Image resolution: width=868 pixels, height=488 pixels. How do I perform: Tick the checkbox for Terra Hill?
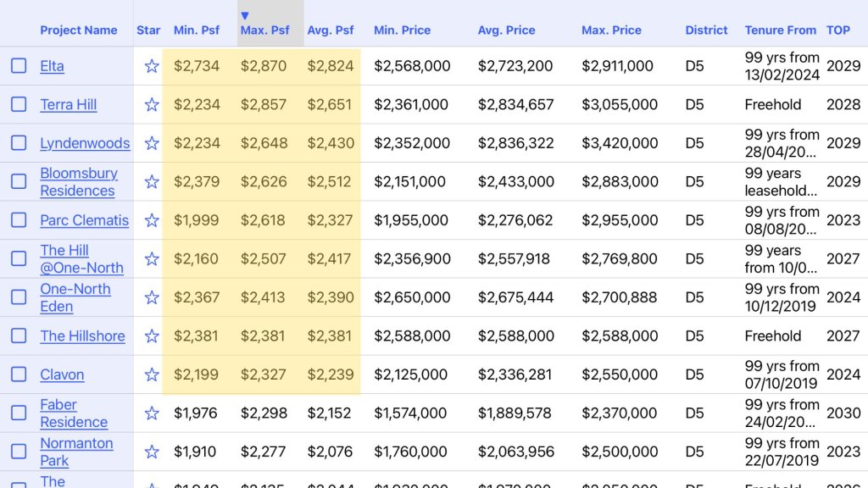(x=19, y=104)
